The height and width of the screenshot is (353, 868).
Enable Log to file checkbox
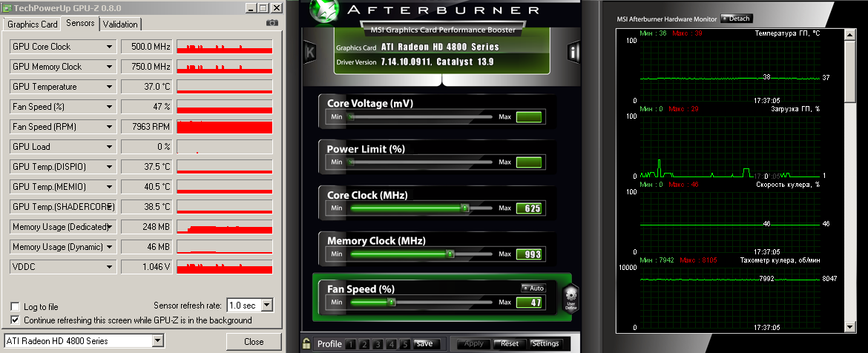(15, 306)
